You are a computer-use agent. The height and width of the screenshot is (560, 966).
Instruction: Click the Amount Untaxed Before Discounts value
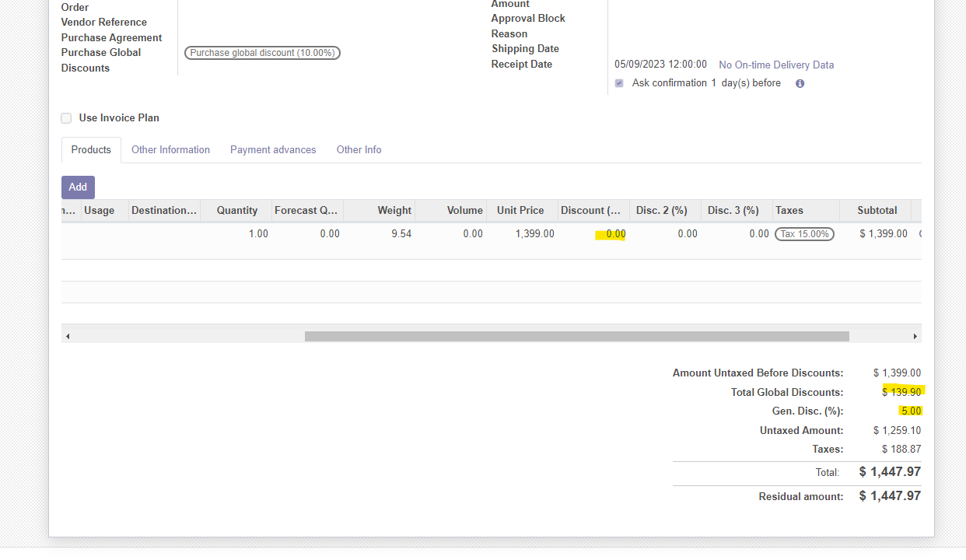click(897, 373)
